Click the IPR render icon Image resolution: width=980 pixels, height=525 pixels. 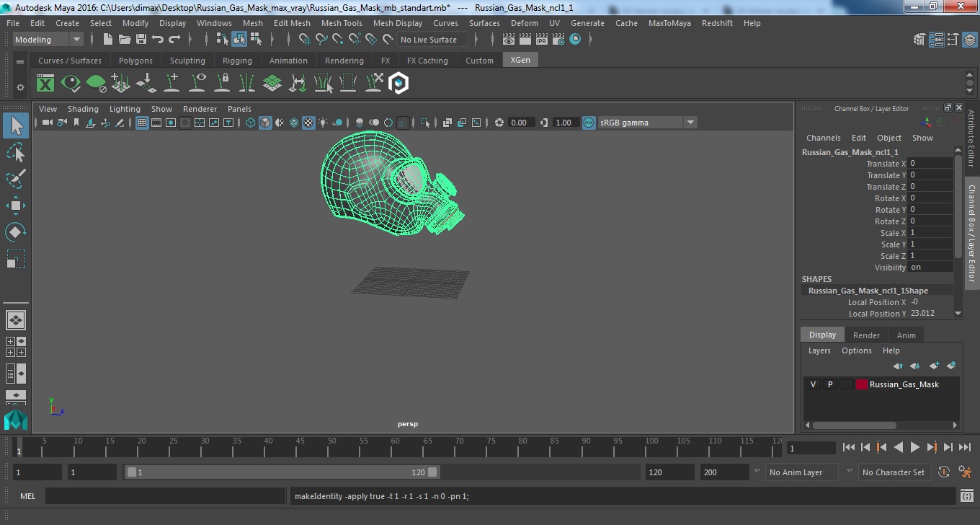coord(542,40)
